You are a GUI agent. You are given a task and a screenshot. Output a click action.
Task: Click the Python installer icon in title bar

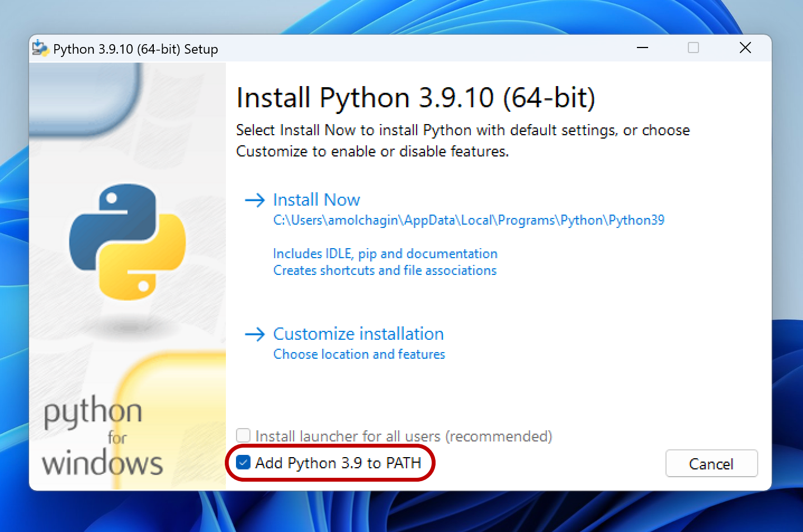tap(40, 49)
